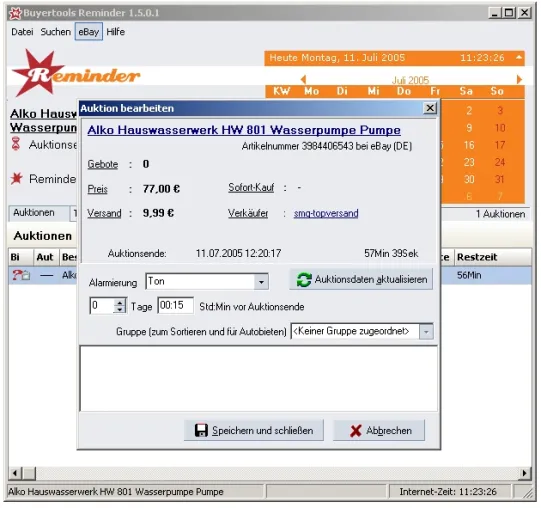Click the red X cancel icon
The width and height of the screenshot is (541, 508).
coord(356,431)
